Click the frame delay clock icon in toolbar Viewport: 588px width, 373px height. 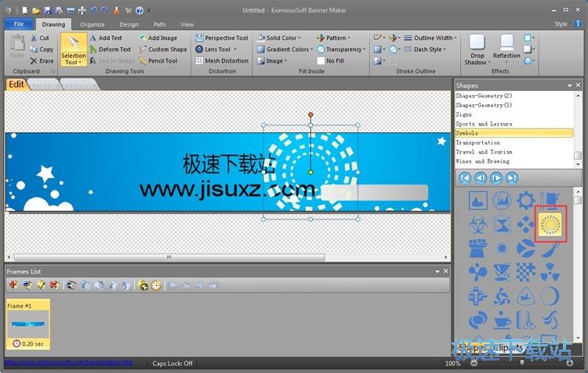click(x=156, y=285)
